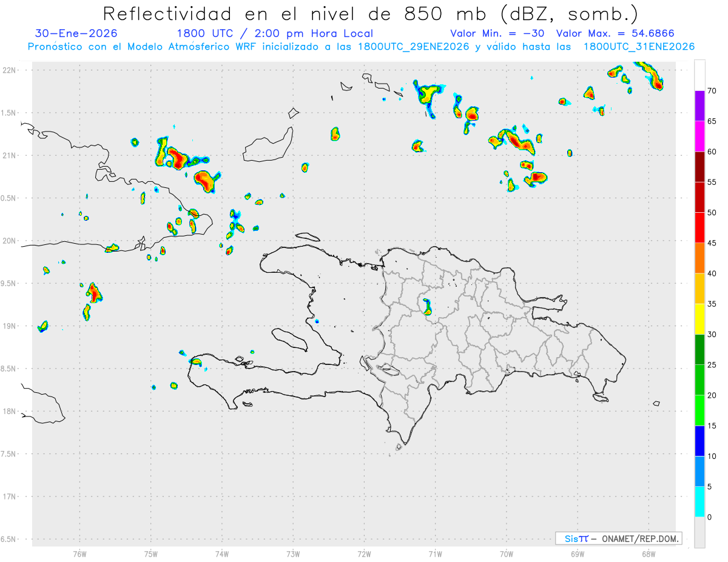Pick the medium green 20–25 dBZ legend swatch

tap(699, 380)
